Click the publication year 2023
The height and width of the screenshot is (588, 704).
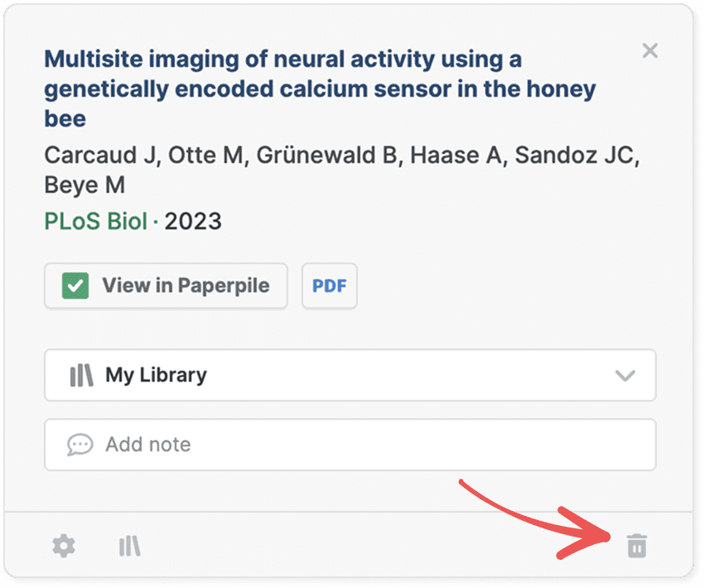(x=191, y=221)
